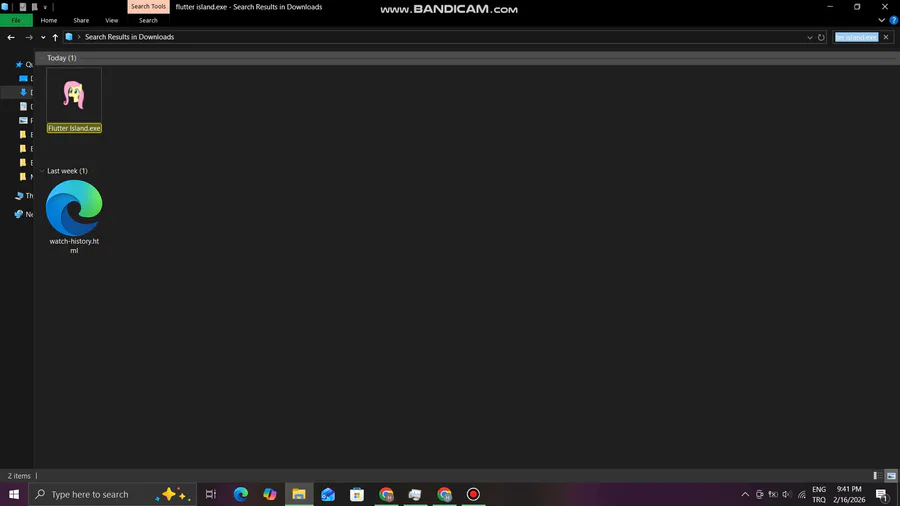Open the Mail app from the taskbar
This screenshot has width=900, height=506.
tap(328, 494)
